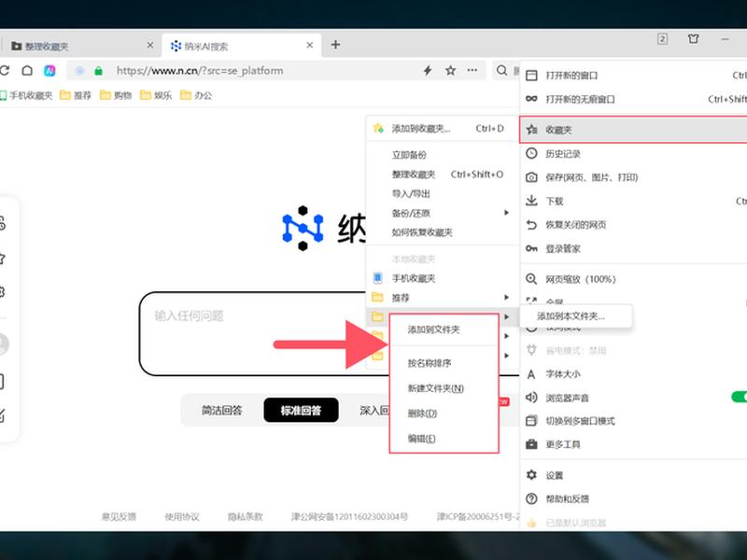Click the 切换到多窗口模式 icon

coord(531,421)
